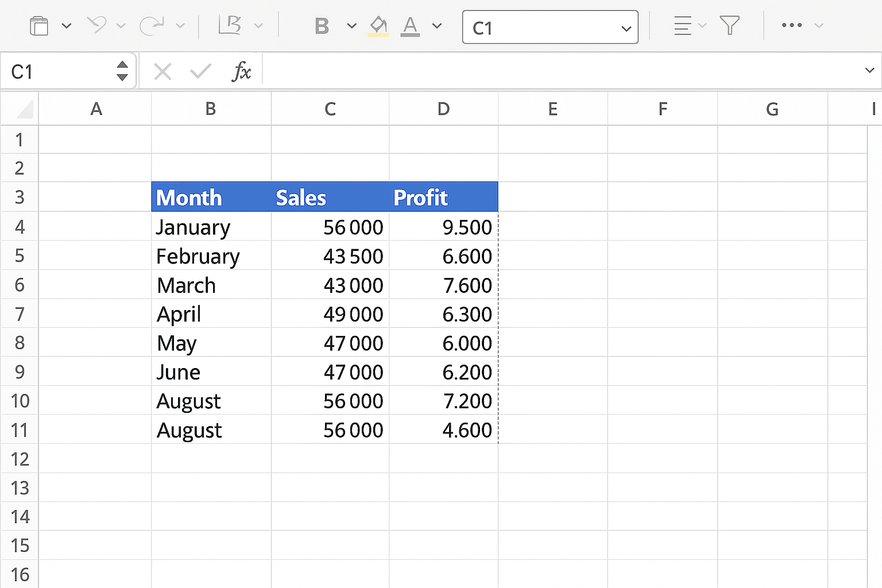Image resolution: width=882 pixels, height=588 pixels.
Task: Select column C header
Action: [330, 109]
